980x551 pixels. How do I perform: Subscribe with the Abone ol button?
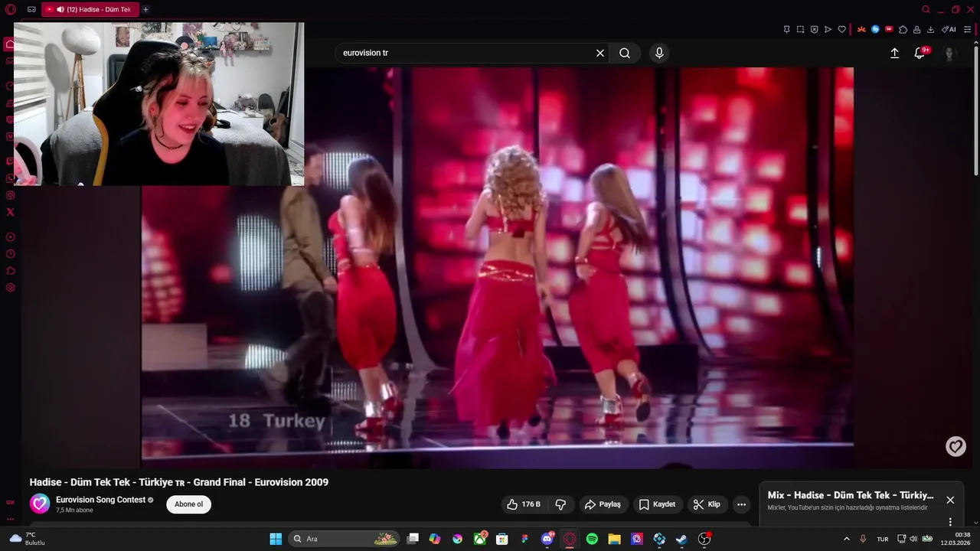189,504
